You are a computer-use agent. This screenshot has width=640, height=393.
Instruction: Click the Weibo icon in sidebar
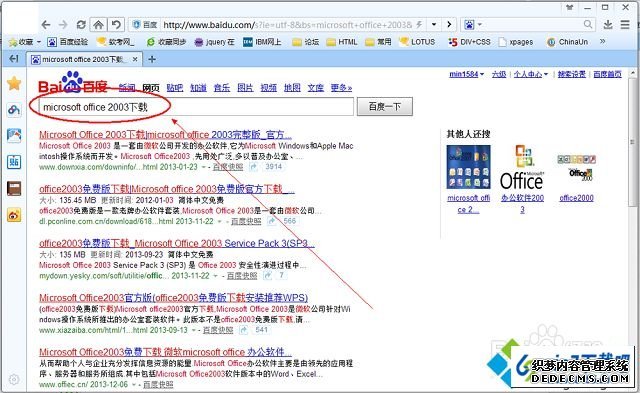point(14,215)
